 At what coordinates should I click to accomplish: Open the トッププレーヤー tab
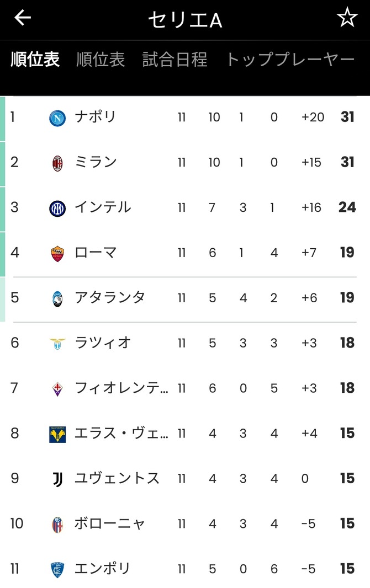click(x=290, y=59)
